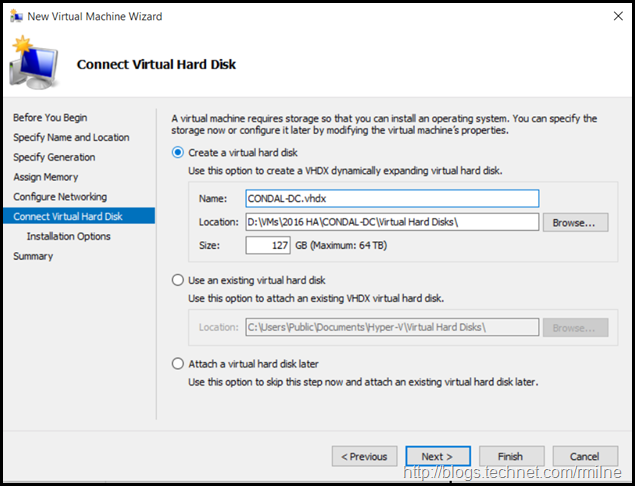
Task: Switch to 'Configure Networking' step
Action: (x=60, y=197)
